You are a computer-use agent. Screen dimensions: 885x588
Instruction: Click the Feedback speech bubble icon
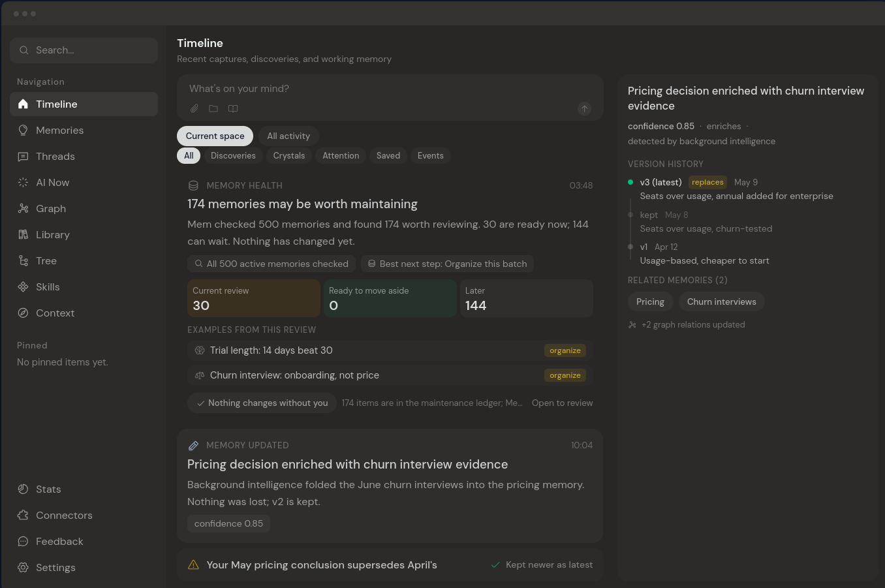click(23, 541)
